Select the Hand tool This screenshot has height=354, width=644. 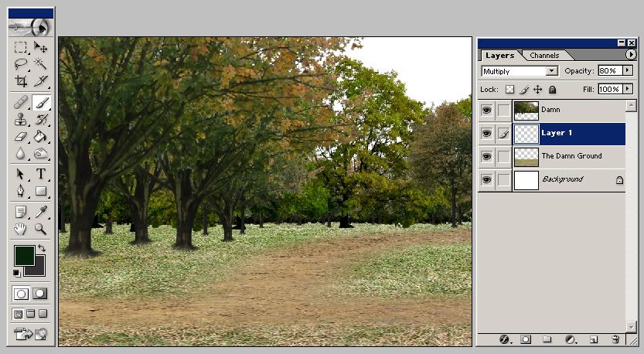tap(21, 229)
